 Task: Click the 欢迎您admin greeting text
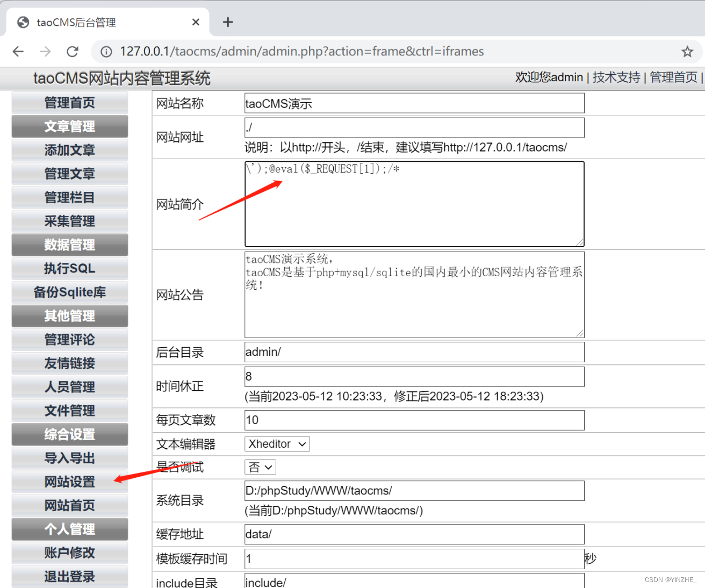click(549, 77)
